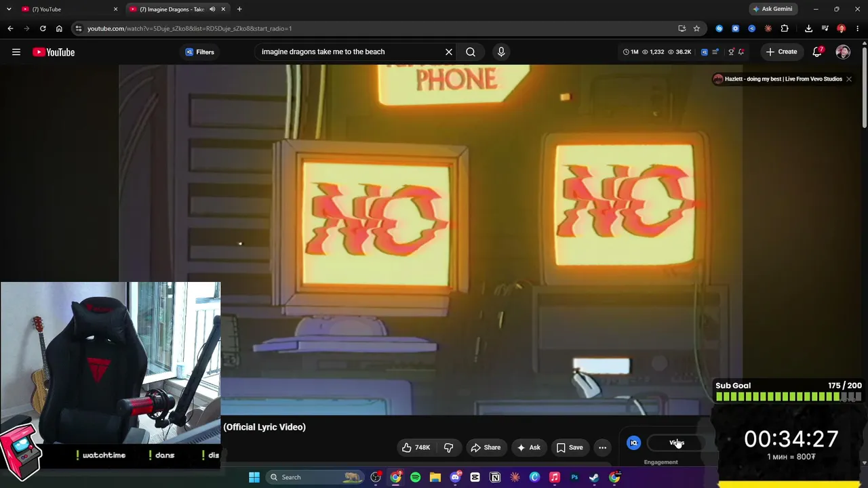View site information in address bar
This screenshot has height=488, width=868.
click(79, 28)
